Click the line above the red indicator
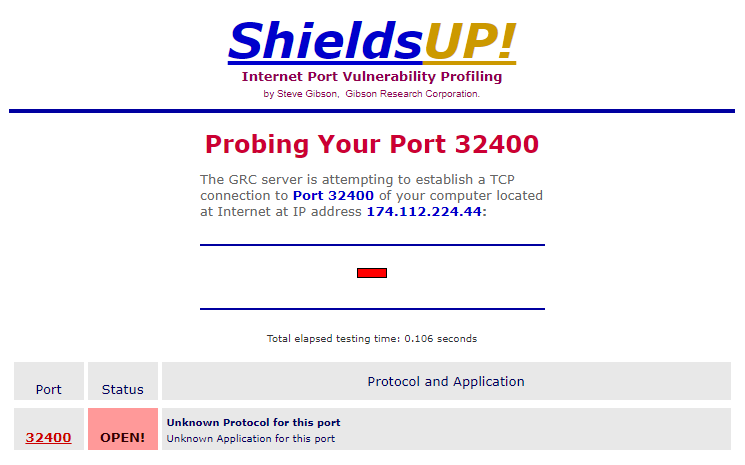 click(372, 244)
